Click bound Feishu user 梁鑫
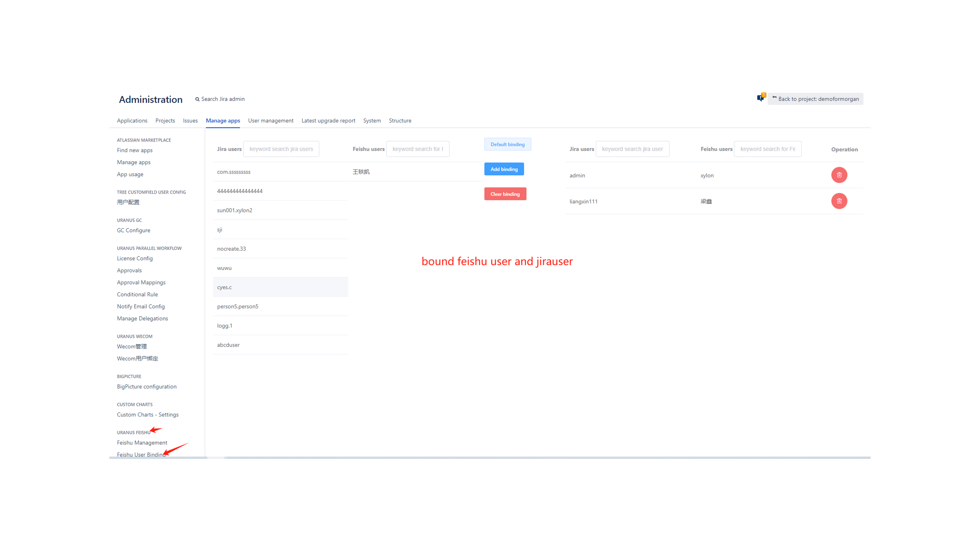980x551 pixels. (706, 202)
